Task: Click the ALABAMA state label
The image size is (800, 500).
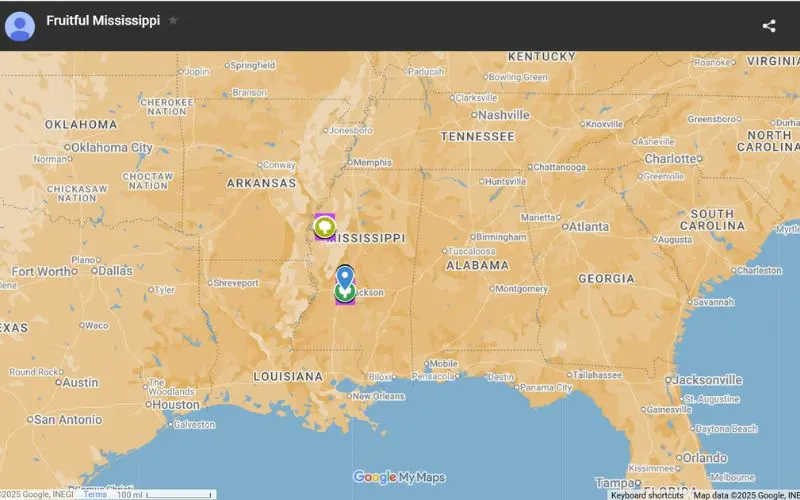Action: point(476,266)
